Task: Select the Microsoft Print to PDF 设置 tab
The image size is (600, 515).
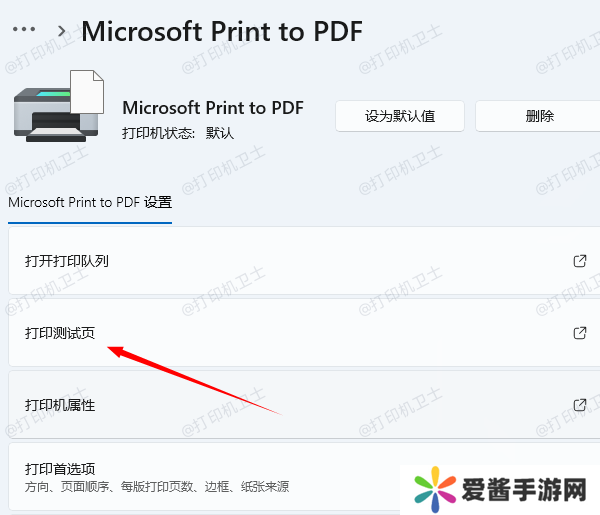Action: coord(90,202)
